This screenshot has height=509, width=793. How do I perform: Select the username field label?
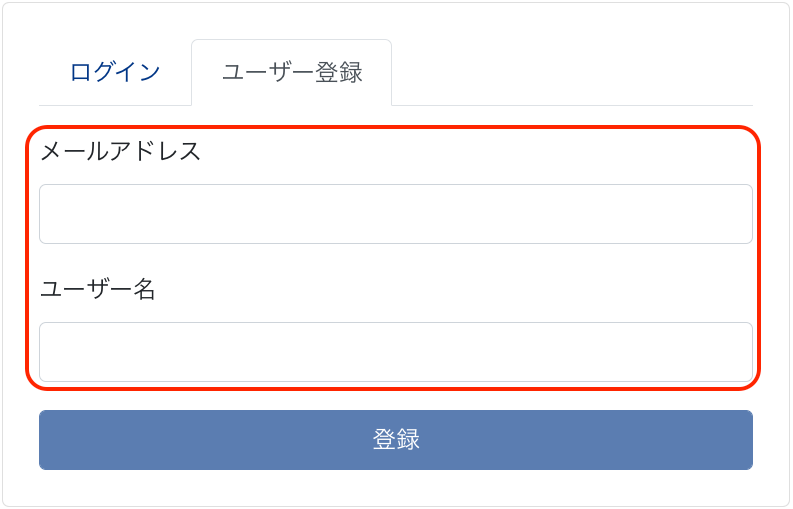[x=98, y=290]
